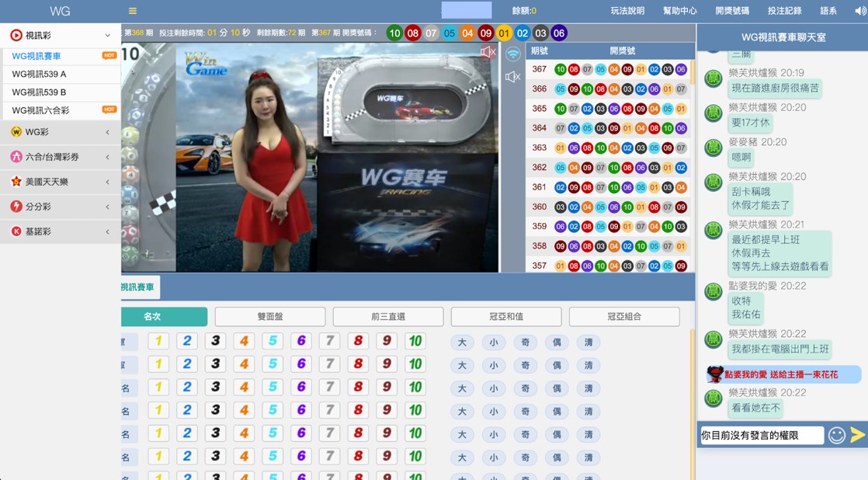The image size is (868, 480).
Task: Click the green ball 10 in header result
Action: coord(394,33)
